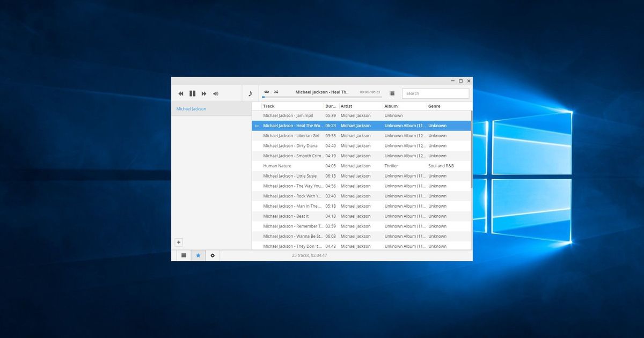The height and width of the screenshot is (338, 644).
Task: Mute the volume
Action: click(216, 93)
